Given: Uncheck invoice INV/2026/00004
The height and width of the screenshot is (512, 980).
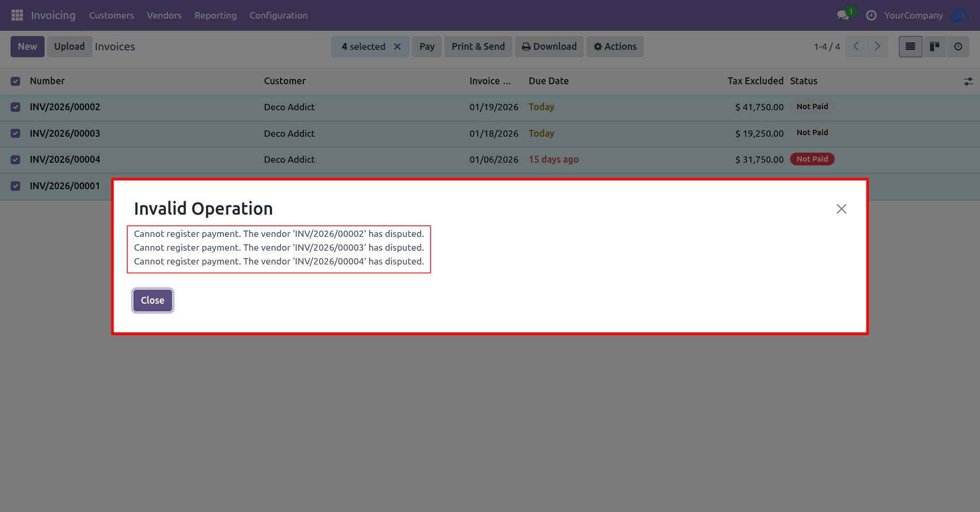Looking at the screenshot, I should point(15,160).
